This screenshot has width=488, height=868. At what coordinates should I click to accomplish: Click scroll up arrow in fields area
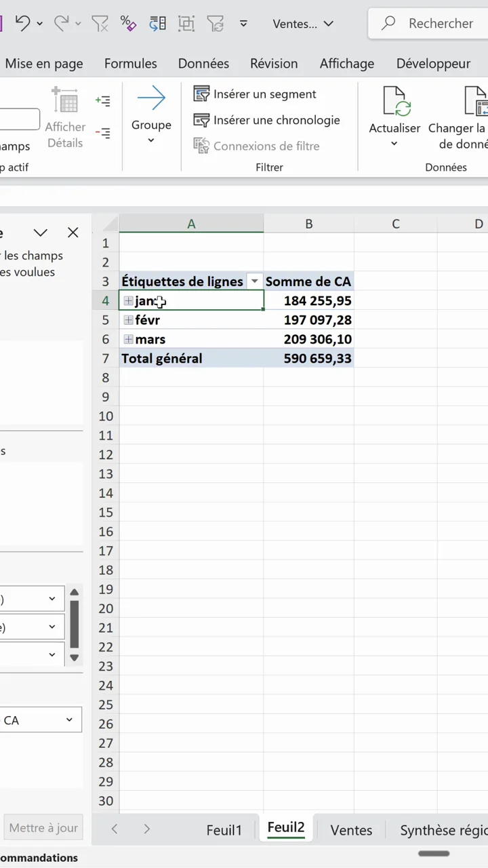click(x=75, y=592)
